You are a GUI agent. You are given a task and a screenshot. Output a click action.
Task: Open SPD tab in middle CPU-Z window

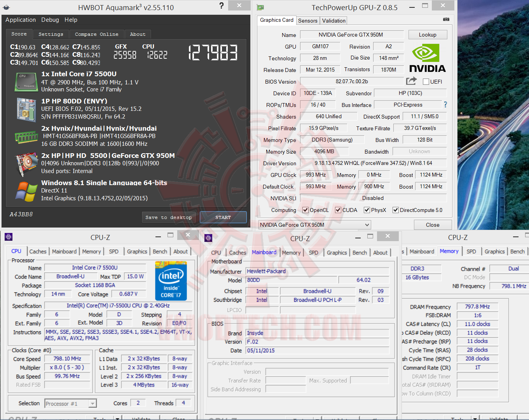point(313,253)
